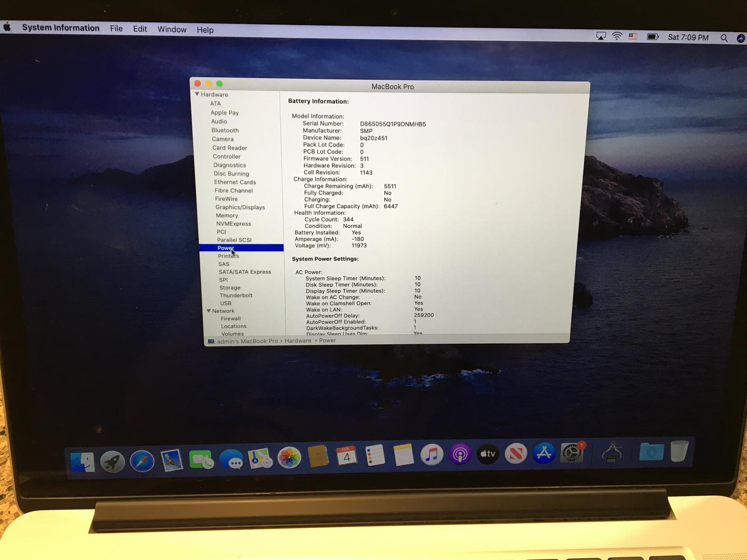Select Apple Pay in sidebar
This screenshot has height=560, width=747.
(225, 113)
